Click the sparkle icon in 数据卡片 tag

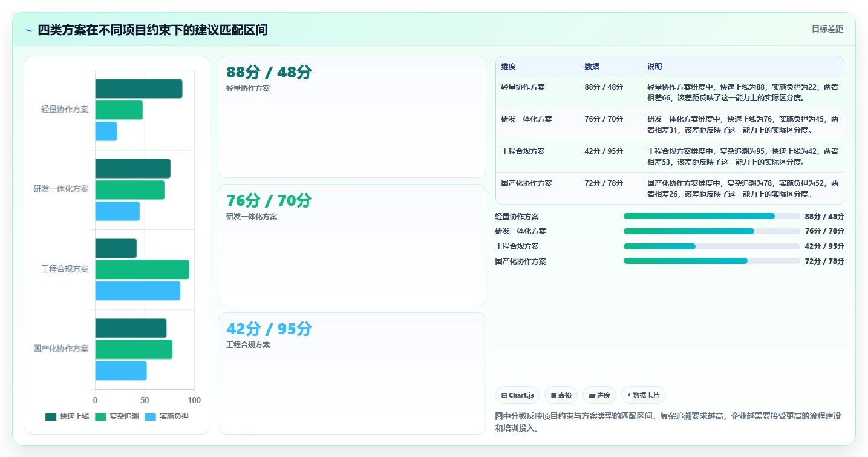(x=629, y=395)
